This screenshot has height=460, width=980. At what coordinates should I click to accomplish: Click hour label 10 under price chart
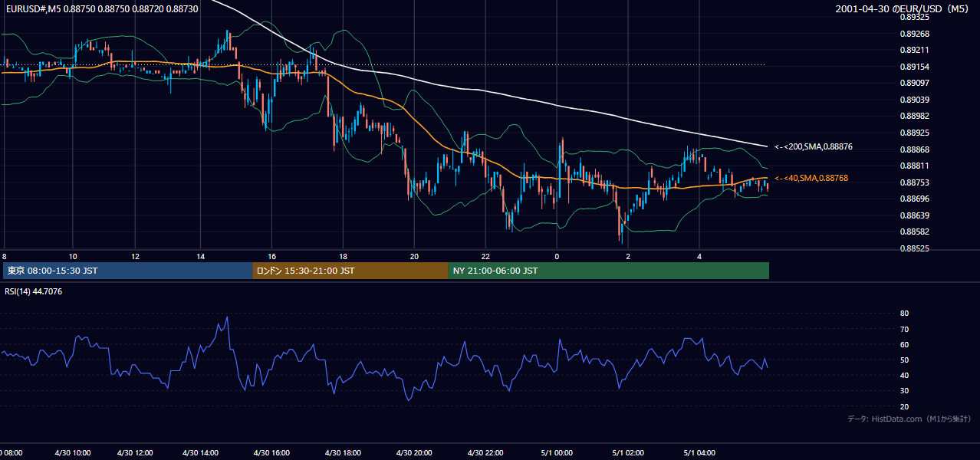[x=73, y=256]
